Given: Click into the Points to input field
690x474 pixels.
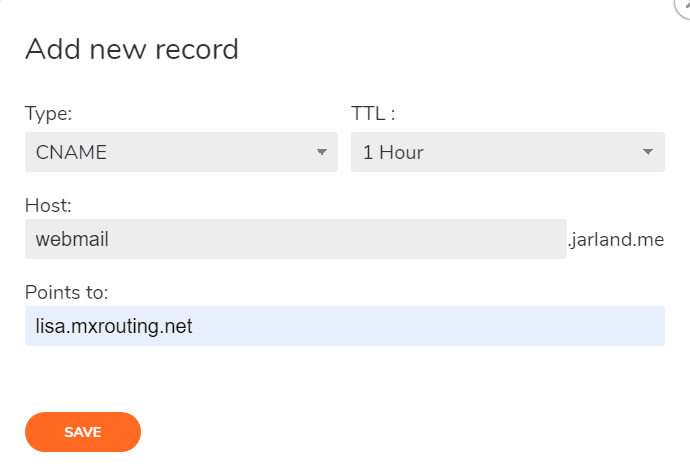Looking at the screenshot, I should (344, 326).
